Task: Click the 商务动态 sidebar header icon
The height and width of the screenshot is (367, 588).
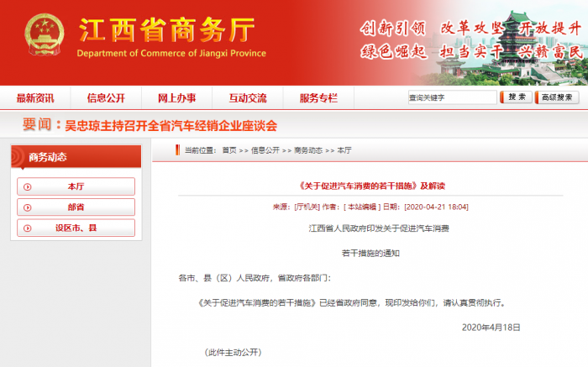Action: (20, 157)
